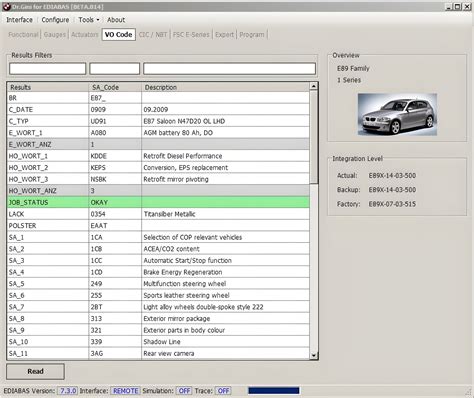Open the Configure menu
This screenshot has height=398, width=474.
click(x=55, y=20)
